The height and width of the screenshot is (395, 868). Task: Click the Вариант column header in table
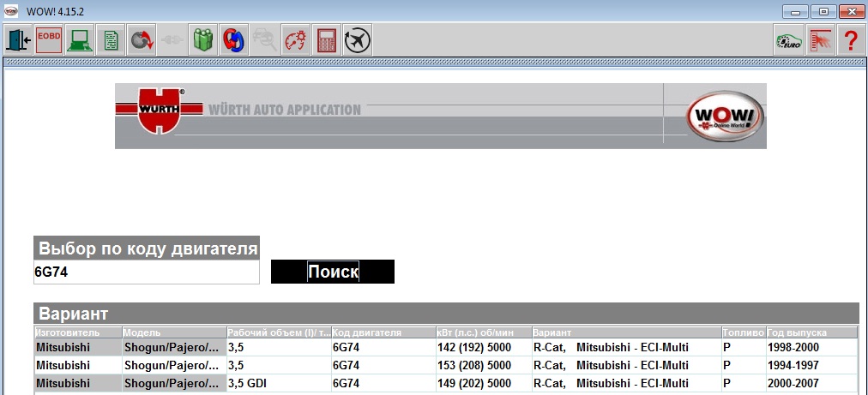(x=627, y=332)
